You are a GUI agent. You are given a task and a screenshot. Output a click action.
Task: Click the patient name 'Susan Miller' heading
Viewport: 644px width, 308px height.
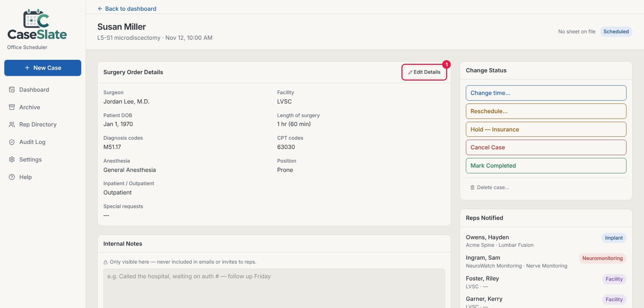pyautogui.click(x=122, y=27)
